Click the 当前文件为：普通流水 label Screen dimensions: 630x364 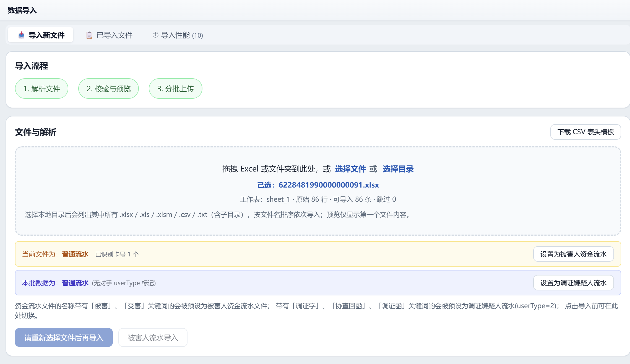(55, 254)
